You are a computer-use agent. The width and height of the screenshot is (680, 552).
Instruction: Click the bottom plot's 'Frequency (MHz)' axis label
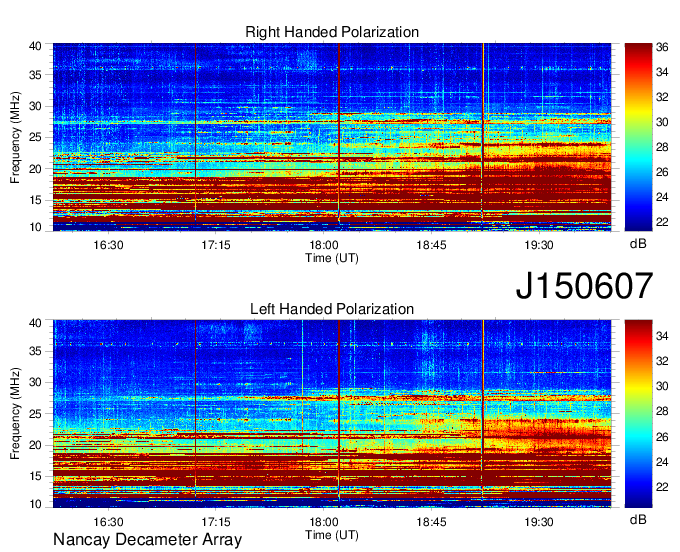tap(15, 414)
